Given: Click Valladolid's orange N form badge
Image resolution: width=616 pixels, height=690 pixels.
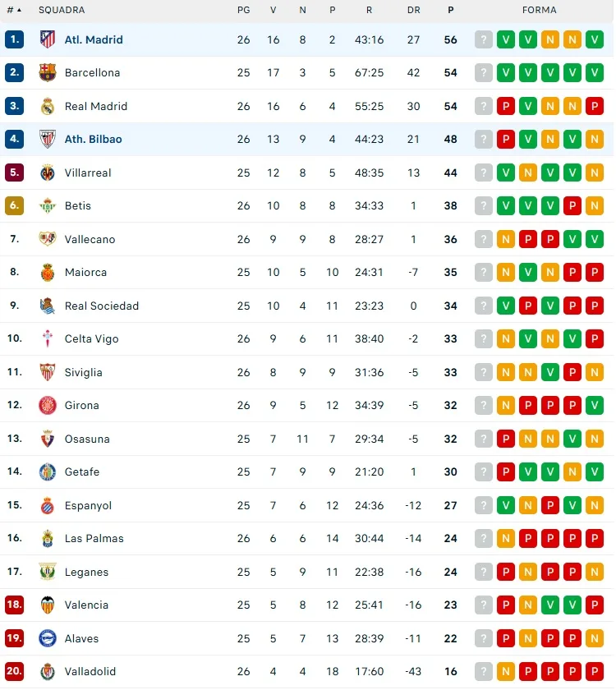Looking at the screenshot, I should pyautogui.click(x=506, y=671).
